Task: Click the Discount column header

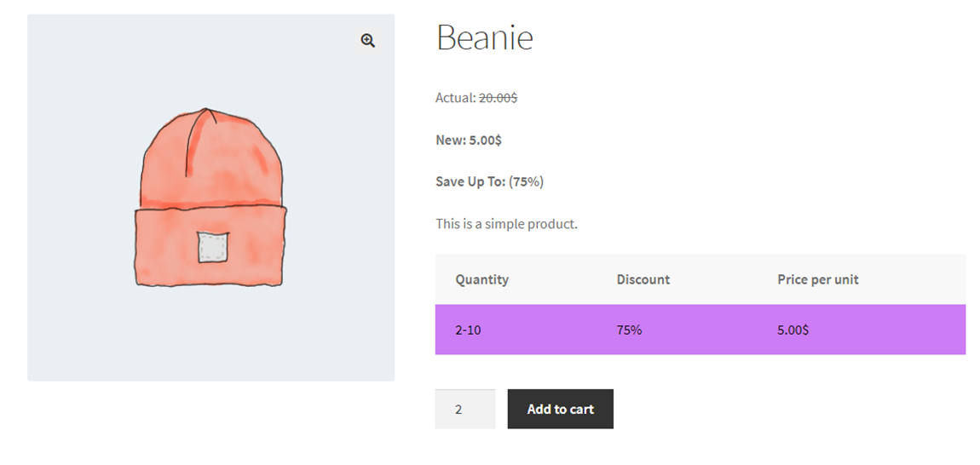Action: click(x=643, y=279)
